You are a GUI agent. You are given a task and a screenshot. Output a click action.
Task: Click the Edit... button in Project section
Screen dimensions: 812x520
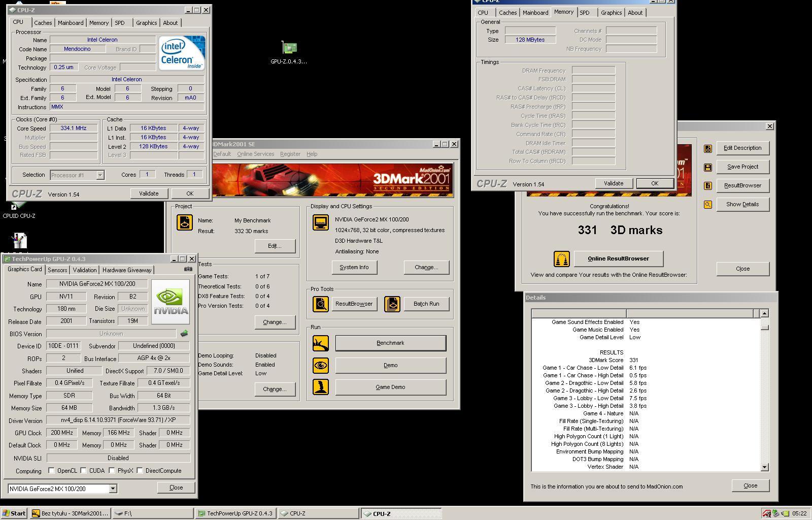pos(275,246)
